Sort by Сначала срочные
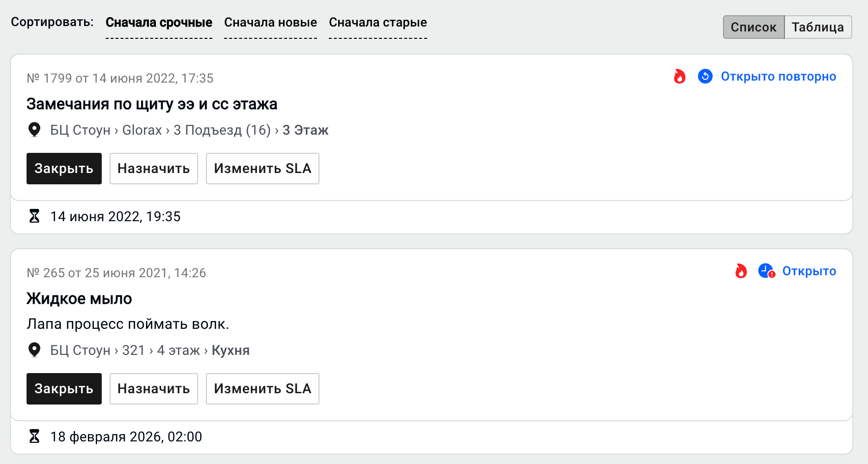 click(x=159, y=23)
